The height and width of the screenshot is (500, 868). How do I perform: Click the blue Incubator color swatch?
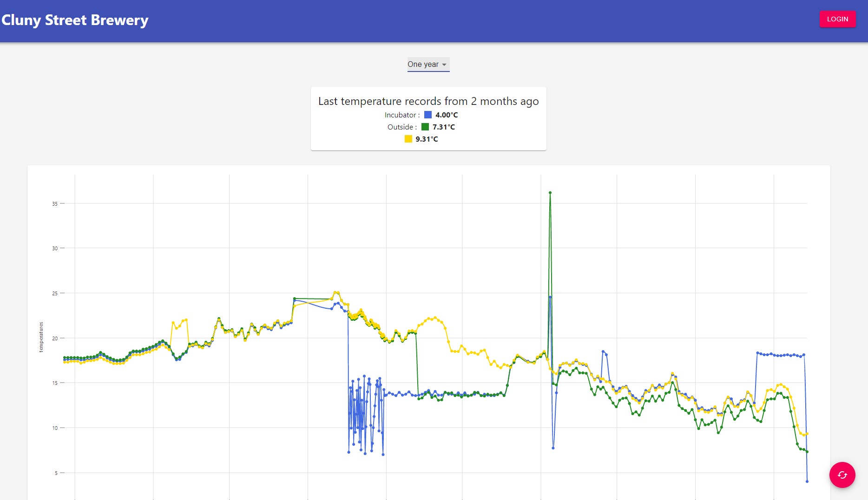[x=428, y=115]
